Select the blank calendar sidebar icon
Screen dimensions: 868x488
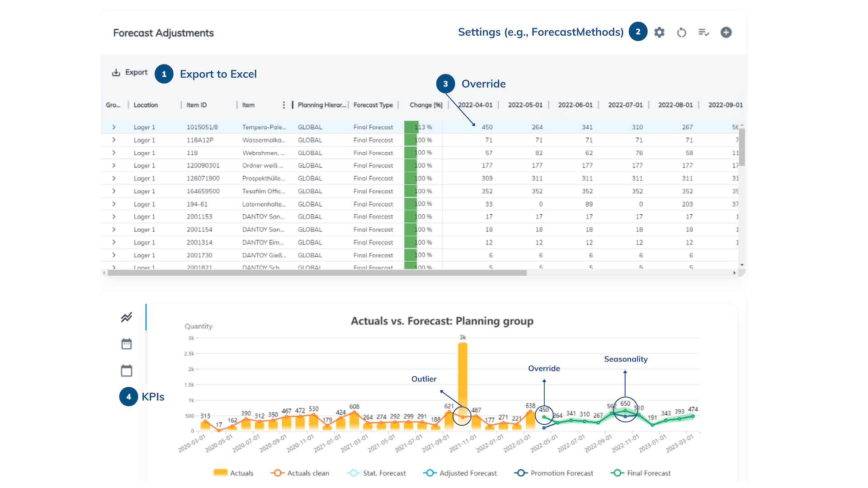click(127, 371)
